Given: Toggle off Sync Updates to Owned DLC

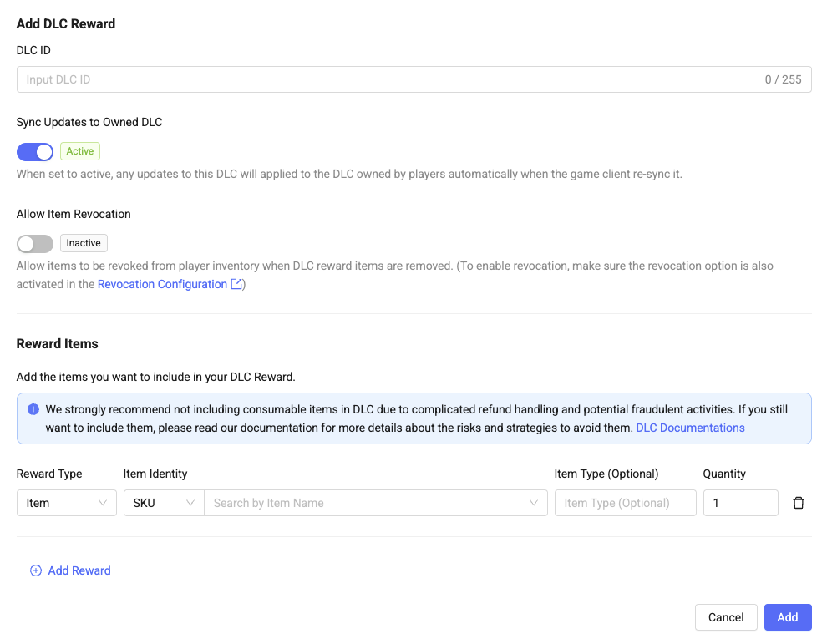Looking at the screenshot, I should [x=35, y=152].
